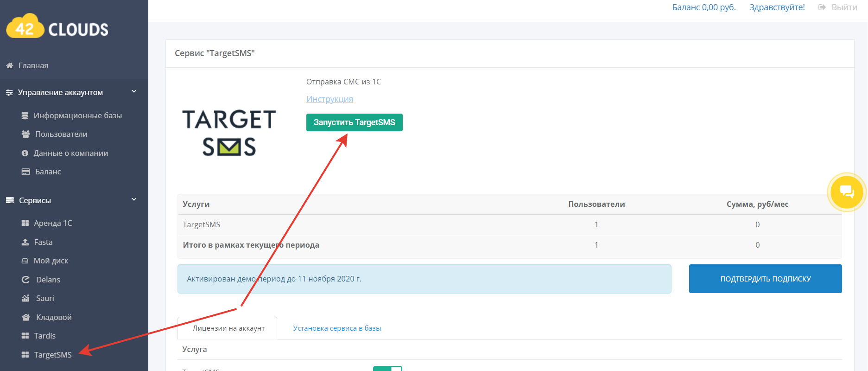Click the Баланс 0,00 руб. link
Screen dimensions: 868x371
point(704,7)
